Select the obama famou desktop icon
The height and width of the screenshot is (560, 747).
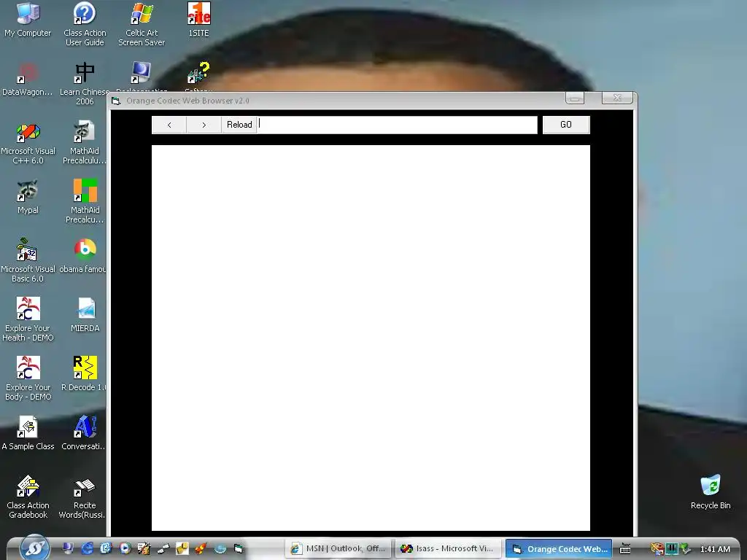[83, 256]
